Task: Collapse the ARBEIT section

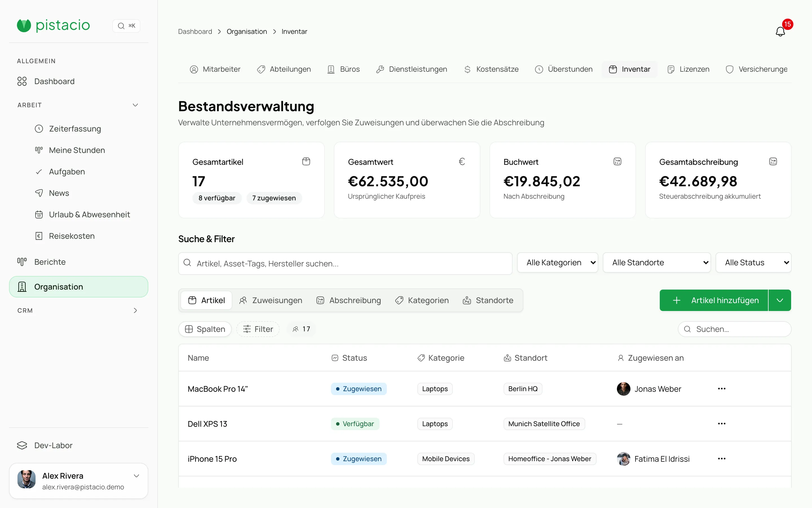Action: [x=135, y=105]
